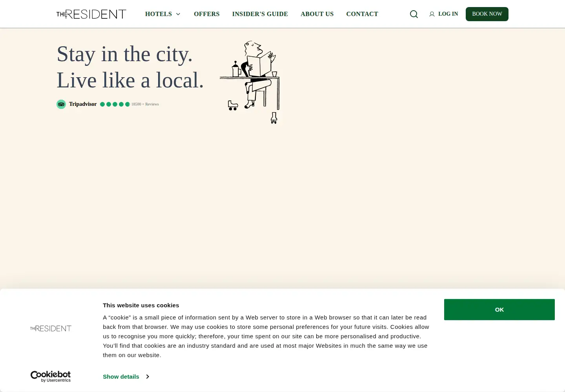Click the Book Now button

point(487,14)
